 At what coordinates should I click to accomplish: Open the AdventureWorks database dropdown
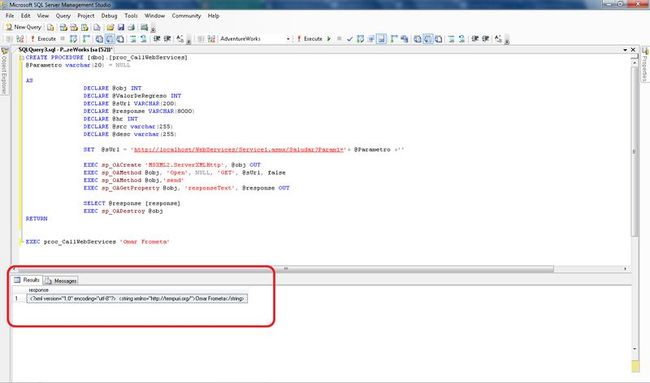click(x=288, y=39)
